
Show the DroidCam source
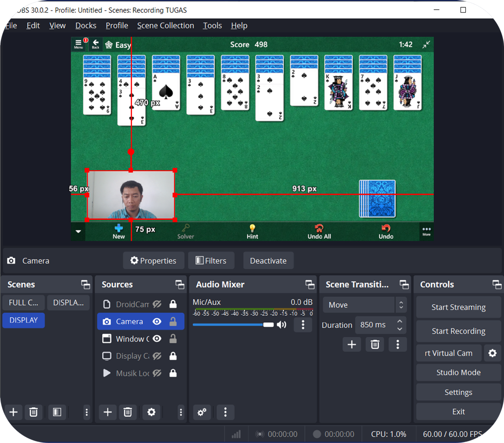(157, 304)
